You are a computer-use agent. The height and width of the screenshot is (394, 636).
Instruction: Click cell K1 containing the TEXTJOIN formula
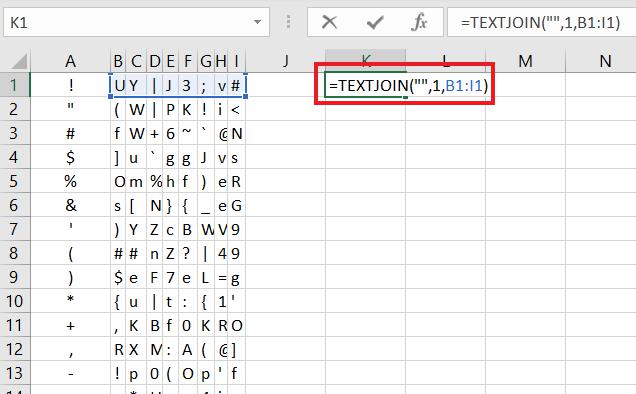coord(365,85)
